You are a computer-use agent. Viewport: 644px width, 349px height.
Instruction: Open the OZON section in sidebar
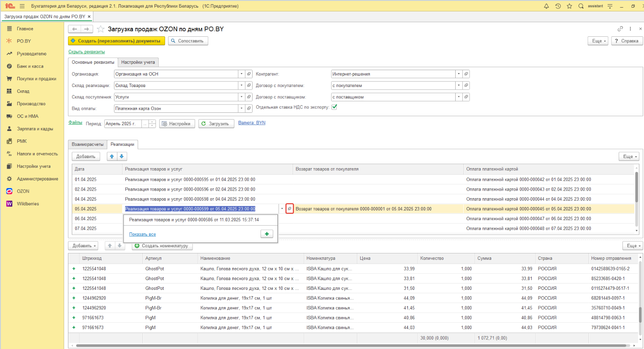click(23, 191)
